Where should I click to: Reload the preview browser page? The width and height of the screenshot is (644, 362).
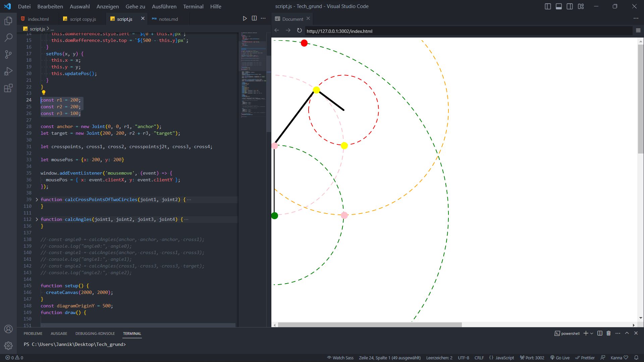click(299, 31)
